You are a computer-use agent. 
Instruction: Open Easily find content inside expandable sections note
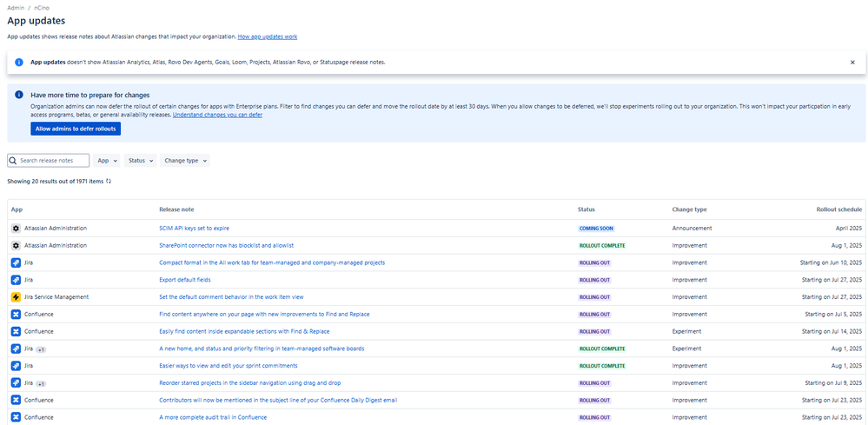[244, 331]
